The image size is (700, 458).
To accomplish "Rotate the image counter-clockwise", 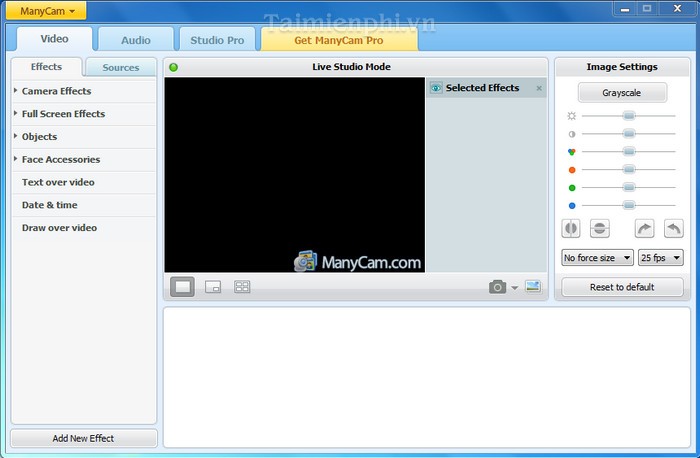I will coord(673,229).
